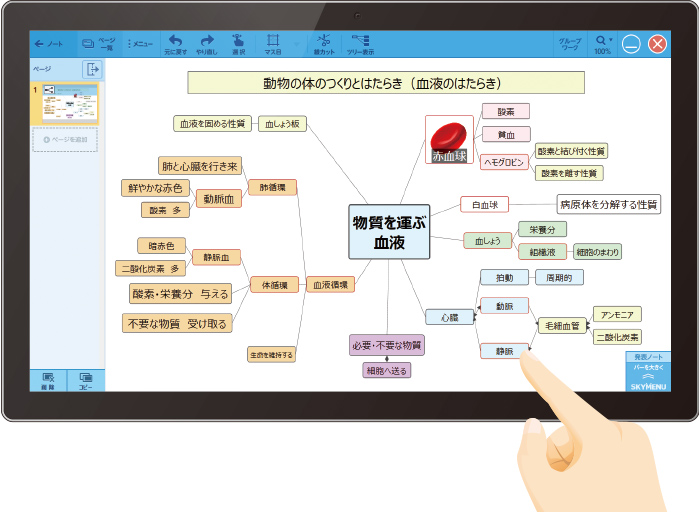Viewport: 699px width, 512px height.
Task: Toggle the grid (マス目) display
Action: (272, 41)
